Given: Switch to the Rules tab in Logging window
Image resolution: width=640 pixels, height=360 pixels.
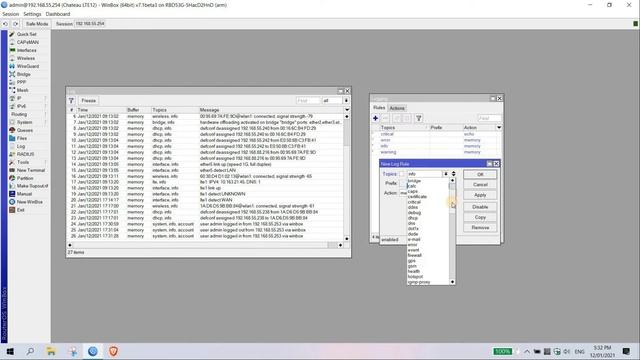Looking at the screenshot, I should pyautogui.click(x=379, y=108).
